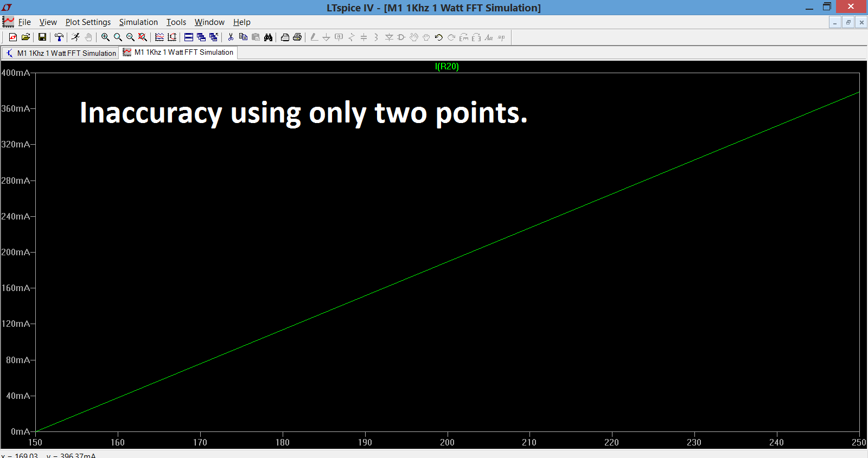Viewport: 868px width, 458px height.
Task: Click the SPICE Directive .op icon
Action: point(501,37)
